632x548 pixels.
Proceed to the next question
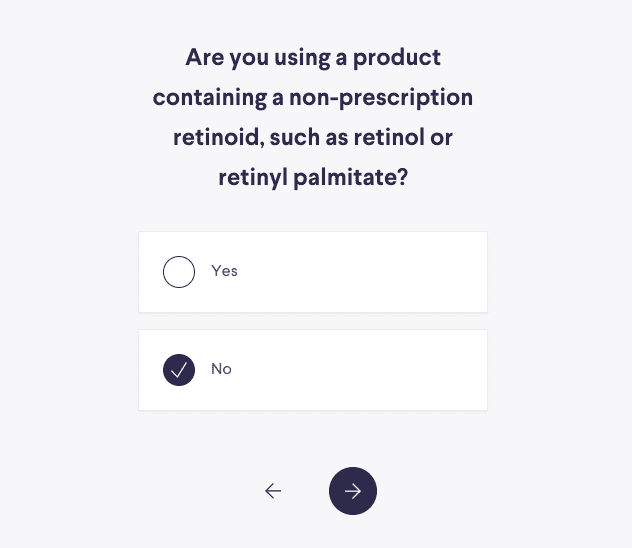tap(353, 491)
